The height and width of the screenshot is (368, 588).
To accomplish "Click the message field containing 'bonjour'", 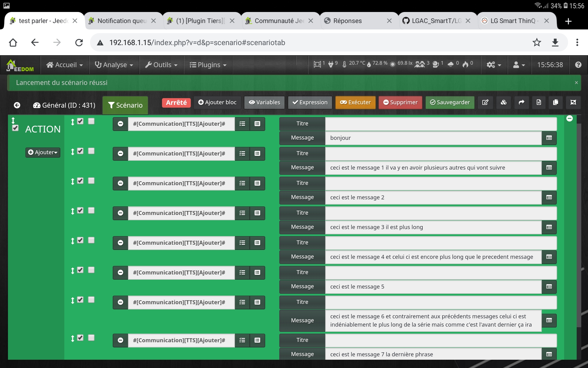I will coord(433,138).
